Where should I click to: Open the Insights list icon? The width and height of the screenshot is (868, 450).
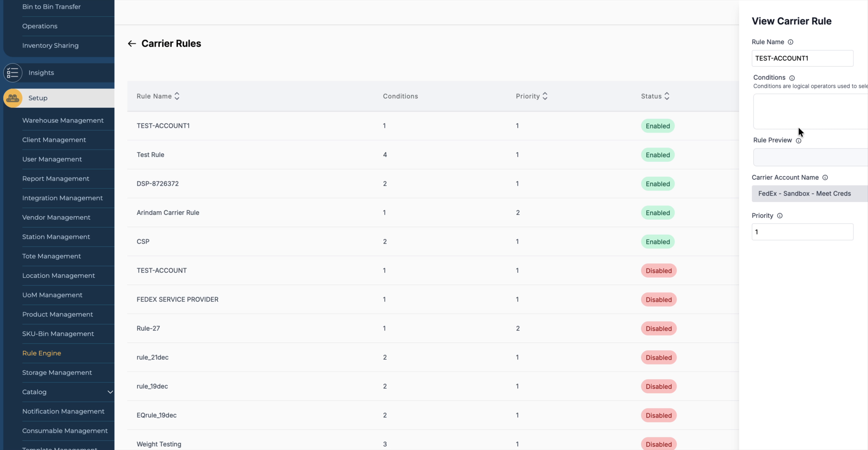coord(13,73)
